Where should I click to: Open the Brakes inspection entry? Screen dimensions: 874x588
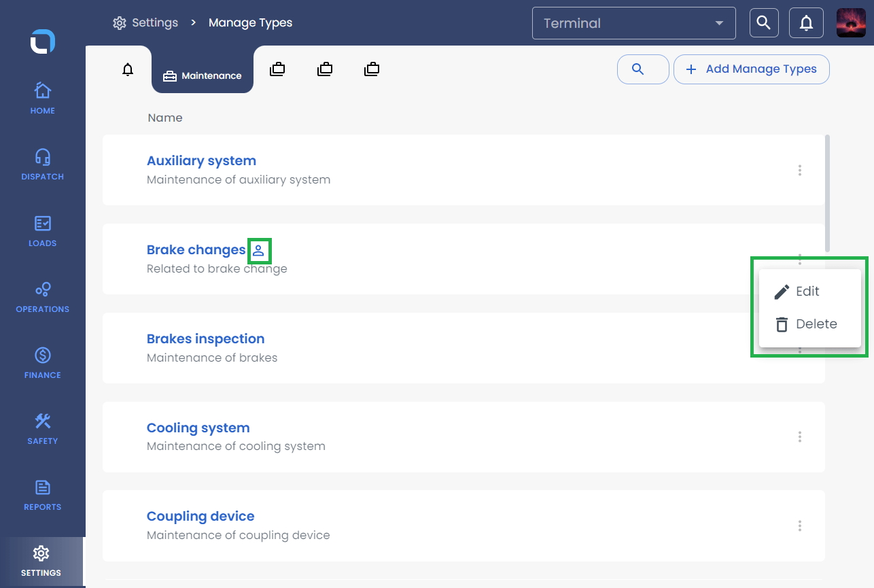(205, 339)
